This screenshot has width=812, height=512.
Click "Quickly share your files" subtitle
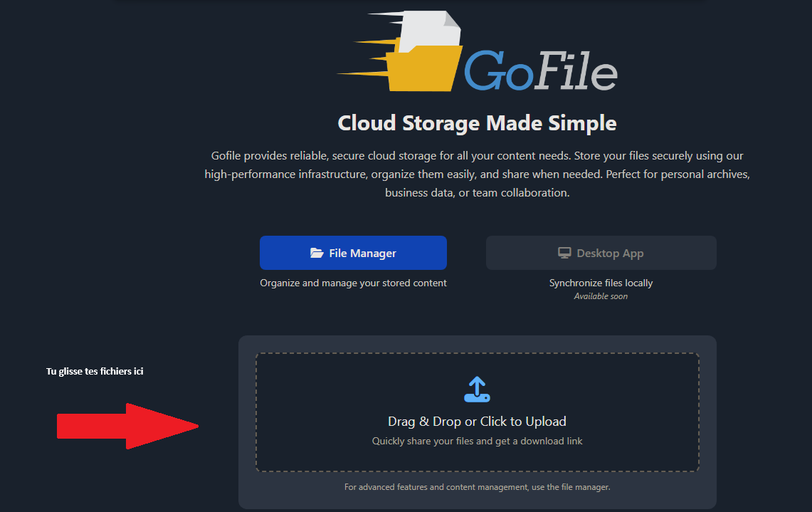tap(477, 442)
